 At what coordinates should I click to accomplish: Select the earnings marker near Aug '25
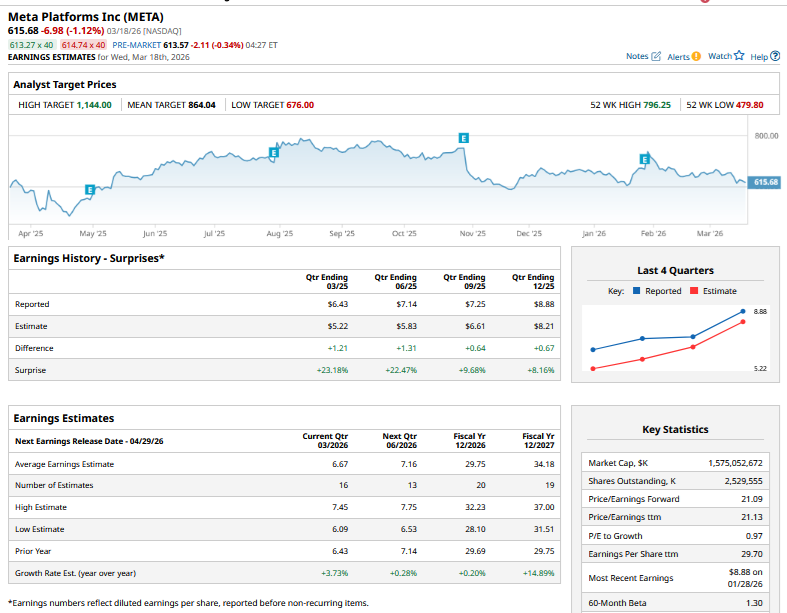[273, 153]
